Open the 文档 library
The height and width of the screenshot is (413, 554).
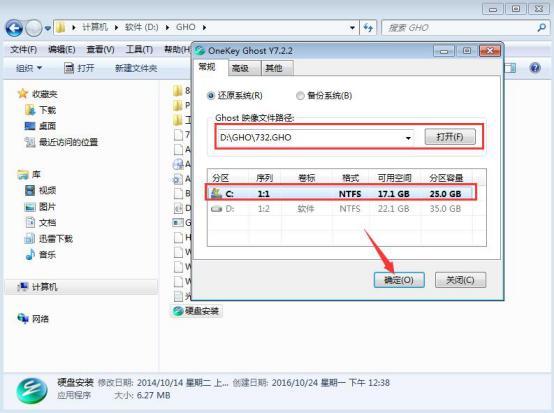[41, 223]
